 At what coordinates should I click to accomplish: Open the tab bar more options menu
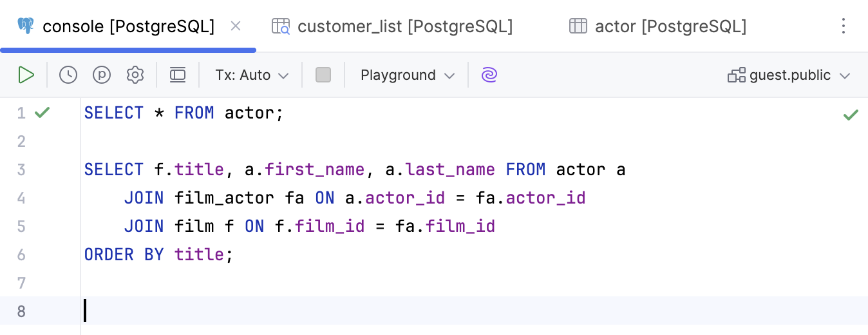click(x=844, y=26)
